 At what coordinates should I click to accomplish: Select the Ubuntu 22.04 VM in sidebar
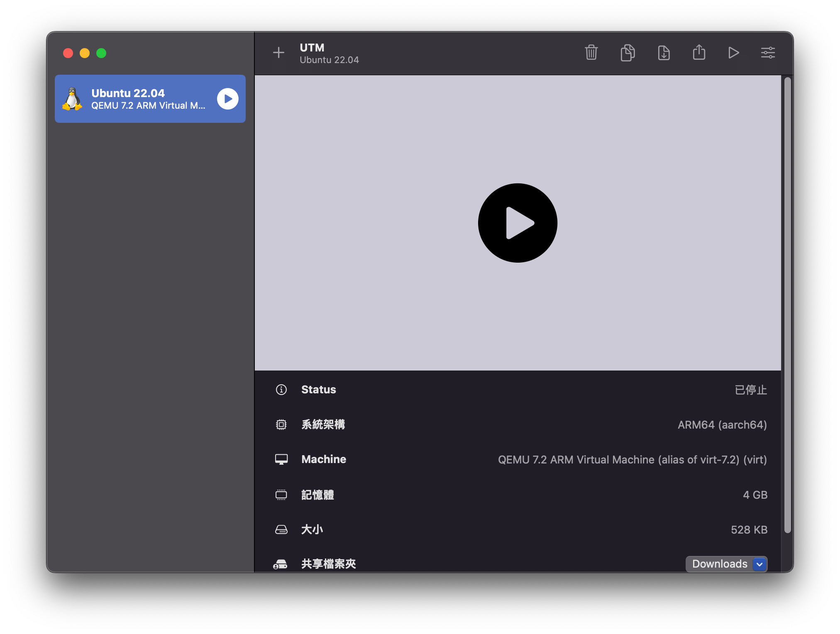137,99
